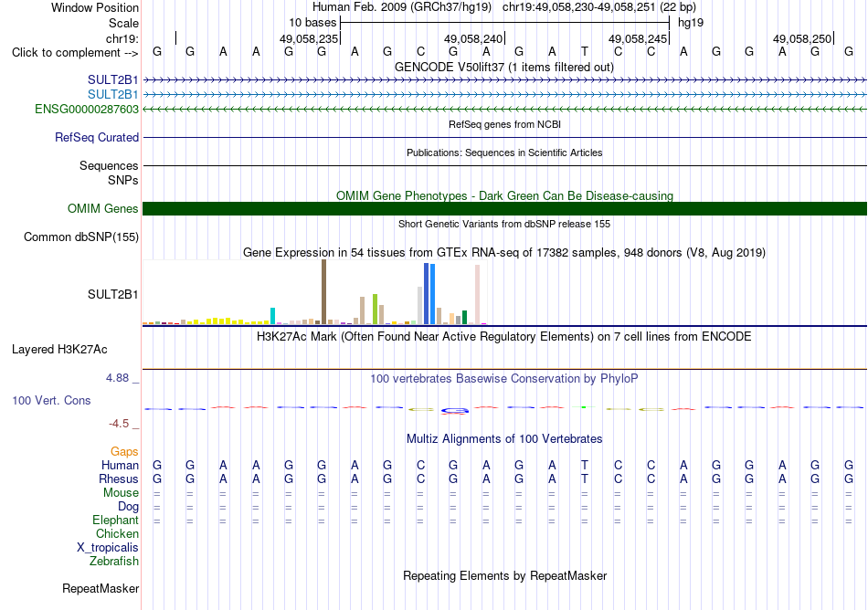The height and width of the screenshot is (610, 868).
Task: Open Common dbSNP(155) track settings
Action: (81, 237)
